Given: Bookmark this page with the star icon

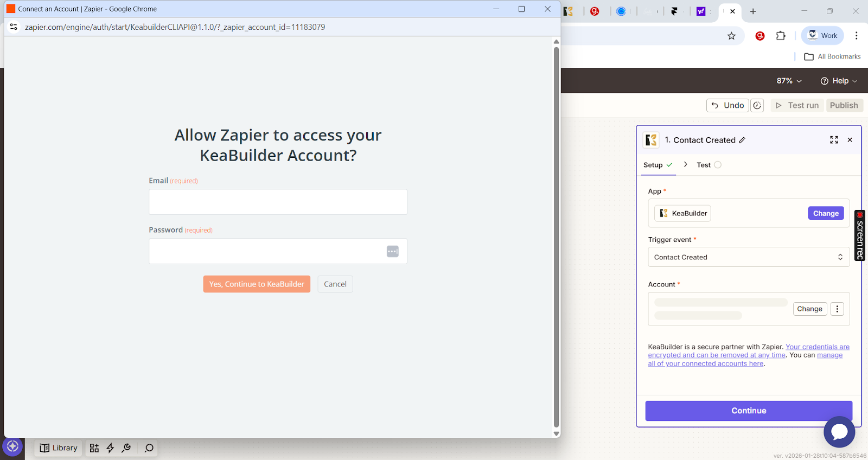Looking at the screenshot, I should pyautogui.click(x=731, y=36).
